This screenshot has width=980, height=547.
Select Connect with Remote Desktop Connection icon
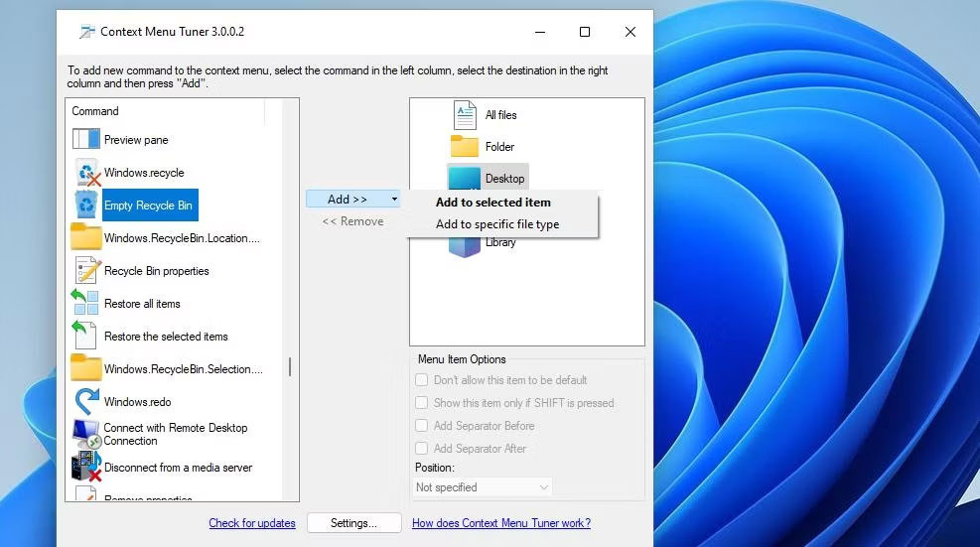pyautogui.click(x=86, y=434)
